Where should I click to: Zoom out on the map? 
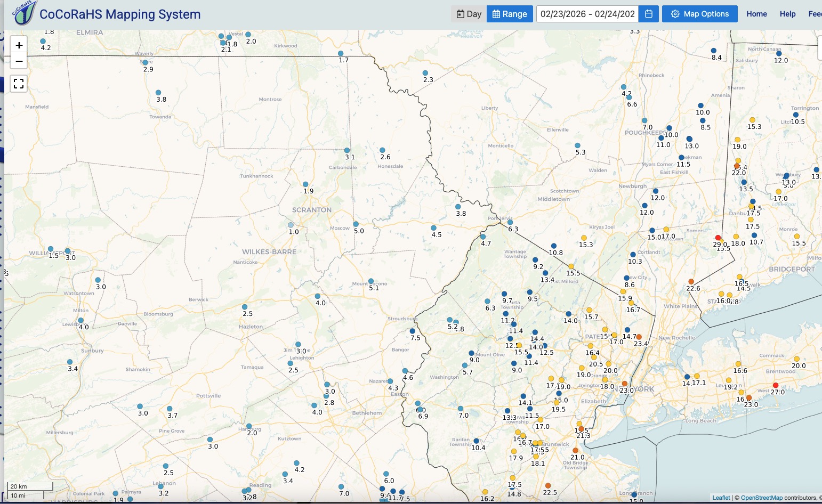19,61
